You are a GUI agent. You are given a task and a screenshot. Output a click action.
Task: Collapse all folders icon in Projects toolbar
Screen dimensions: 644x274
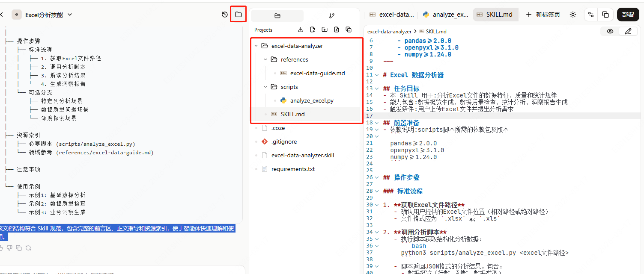(x=349, y=29)
